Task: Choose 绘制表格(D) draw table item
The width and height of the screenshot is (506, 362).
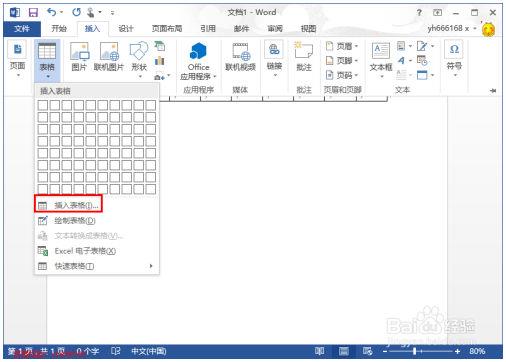Action: [x=97, y=221]
